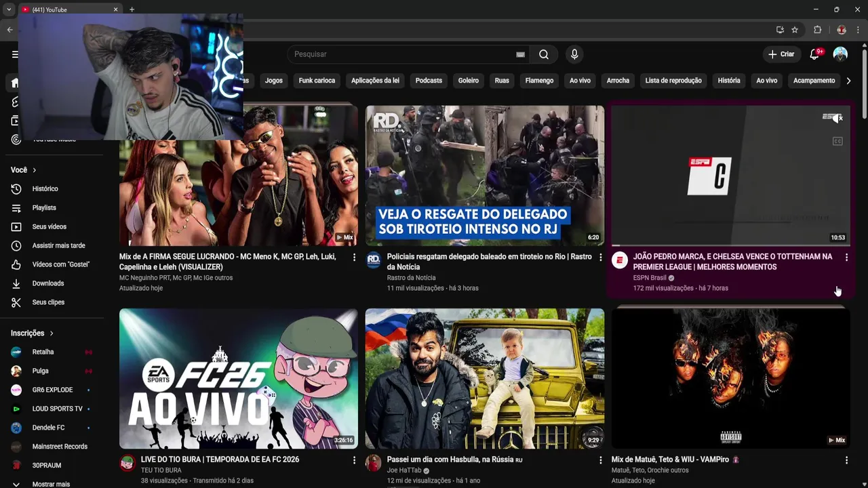This screenshot has width=868, height=488.
Task: Select the Lista de reprodução chip
Action: (x=673, y=81)
